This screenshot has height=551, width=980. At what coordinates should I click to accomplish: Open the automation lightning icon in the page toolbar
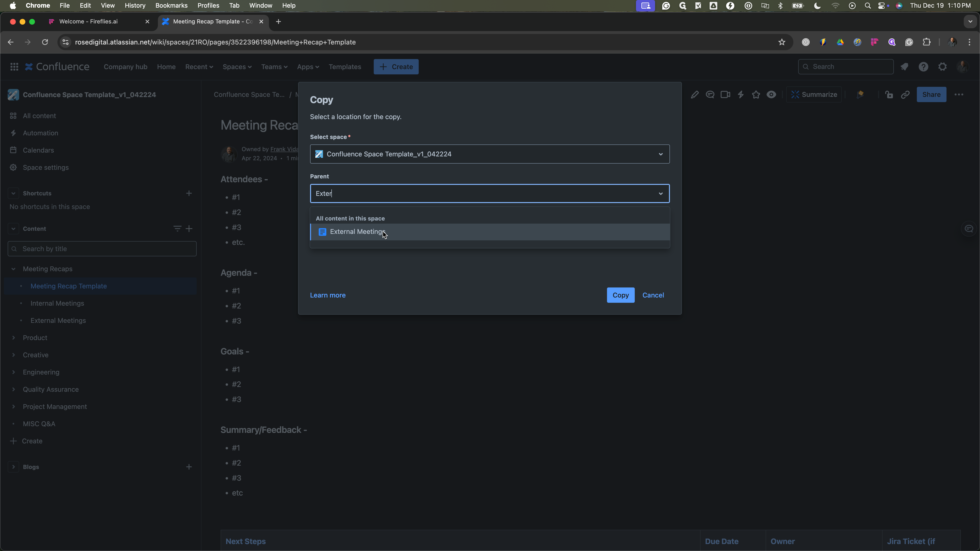click(x=741, y=95)
